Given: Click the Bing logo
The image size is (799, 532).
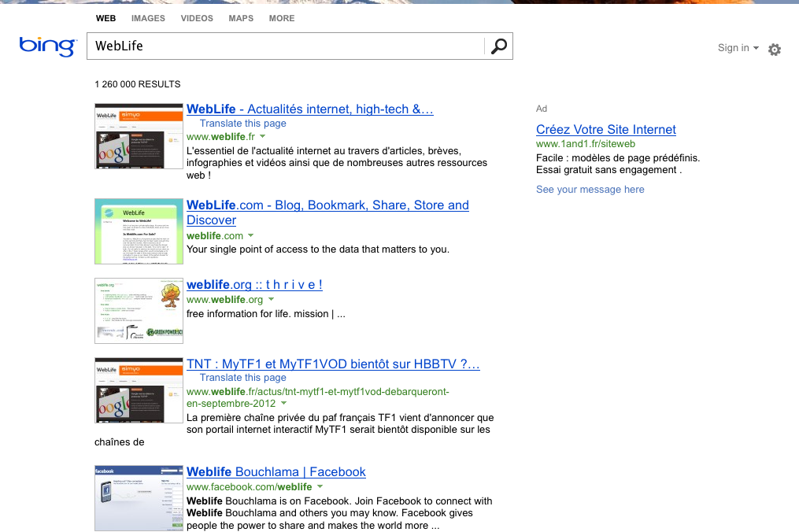Looking at the screenshot, I should point(48,46).
